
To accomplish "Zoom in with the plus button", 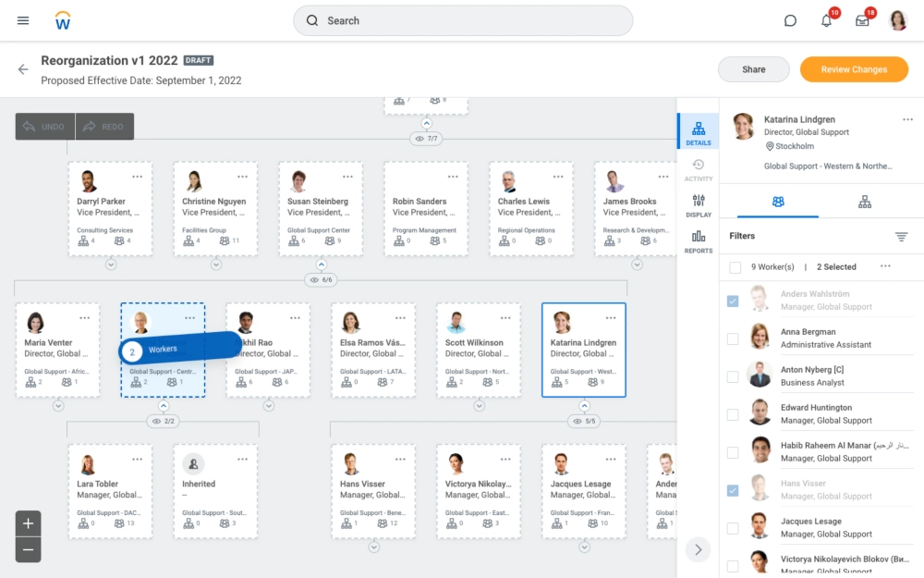I will tap(29, 523).
